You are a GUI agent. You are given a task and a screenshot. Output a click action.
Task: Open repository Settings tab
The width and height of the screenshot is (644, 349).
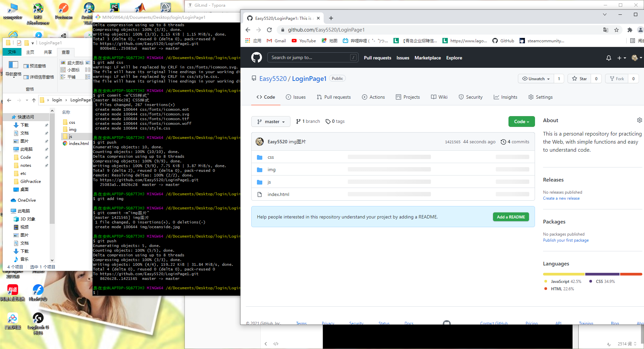pyautogui.click(x=540, y=97)
